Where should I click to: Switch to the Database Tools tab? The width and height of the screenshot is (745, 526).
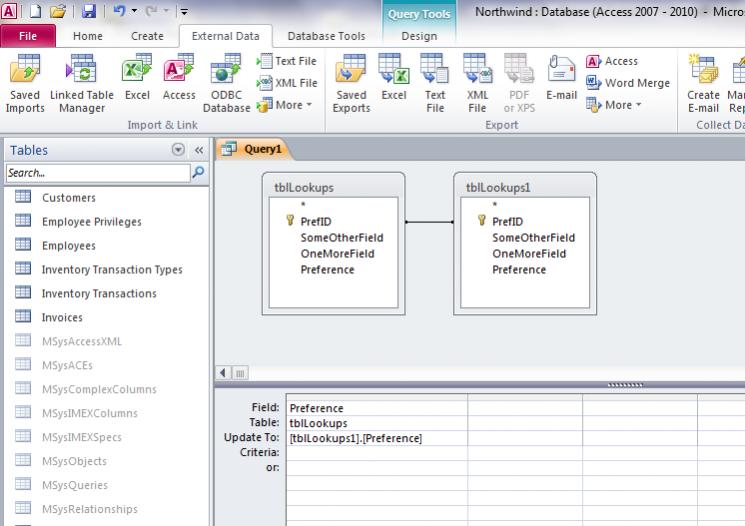click(x=324, y=36)
